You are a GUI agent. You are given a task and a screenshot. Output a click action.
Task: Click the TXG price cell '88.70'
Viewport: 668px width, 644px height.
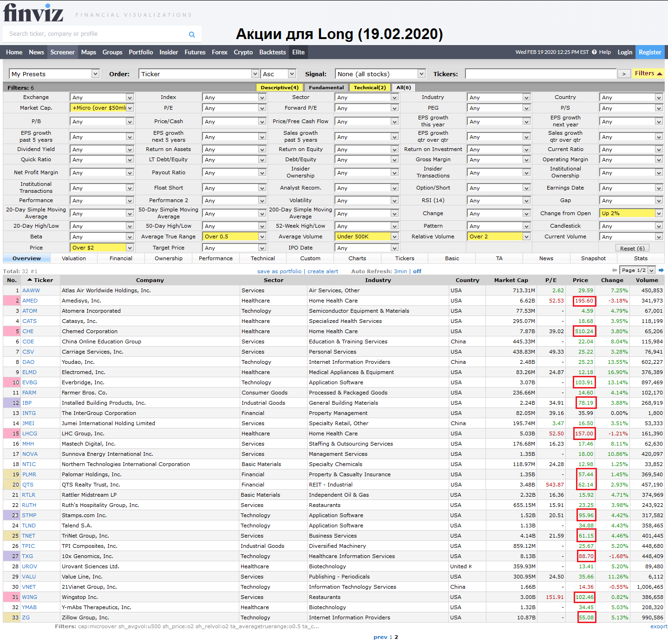click(586, 556)
